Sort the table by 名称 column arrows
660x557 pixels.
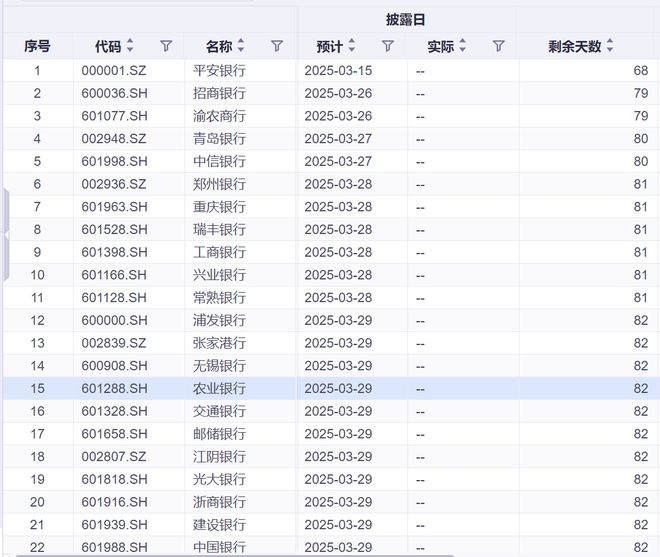[241, 45]
